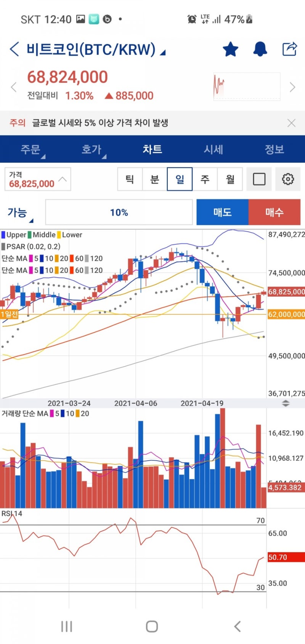Image resolution: width=305 pixels, height=644 pixels.
Task: Select 분 chart interval
Action: click(x=154, y=179)
